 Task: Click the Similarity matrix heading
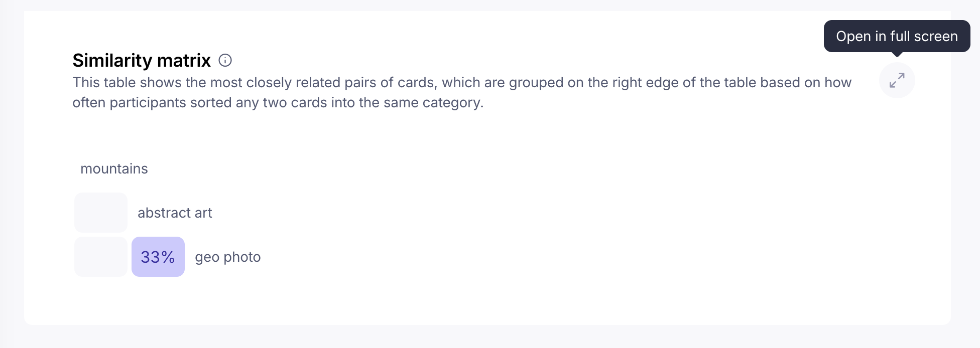(x=142, y=61)
